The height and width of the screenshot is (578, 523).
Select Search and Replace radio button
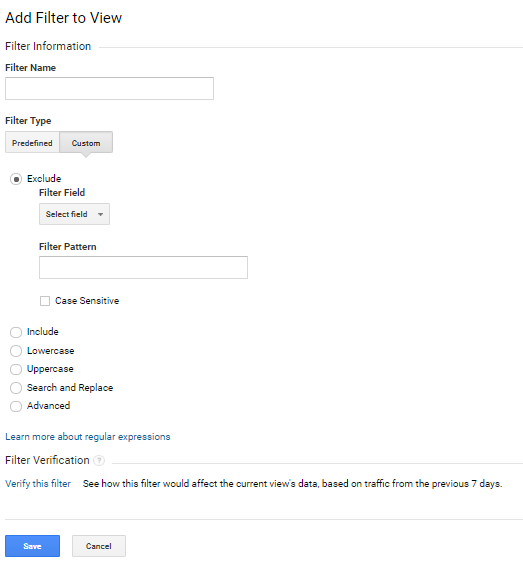[16, 388]
